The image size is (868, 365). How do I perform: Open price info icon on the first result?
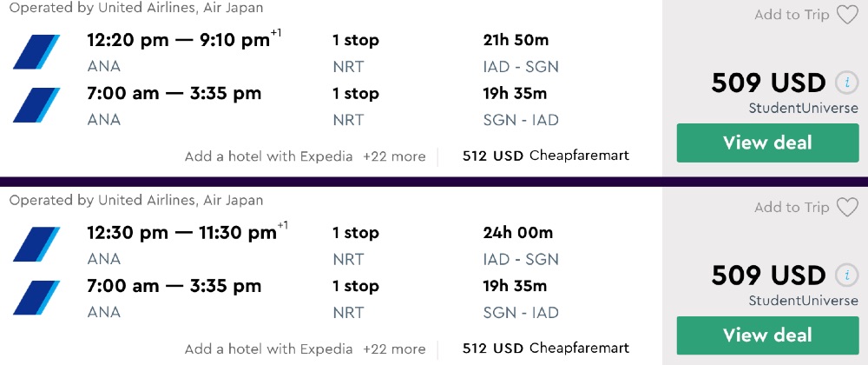(846, 83)
